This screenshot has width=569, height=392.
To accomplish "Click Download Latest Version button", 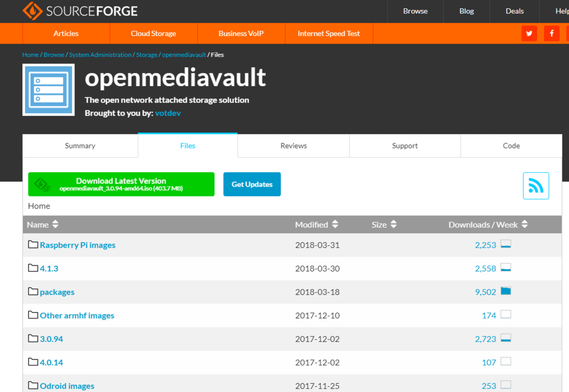I will [x=121, y=184].
